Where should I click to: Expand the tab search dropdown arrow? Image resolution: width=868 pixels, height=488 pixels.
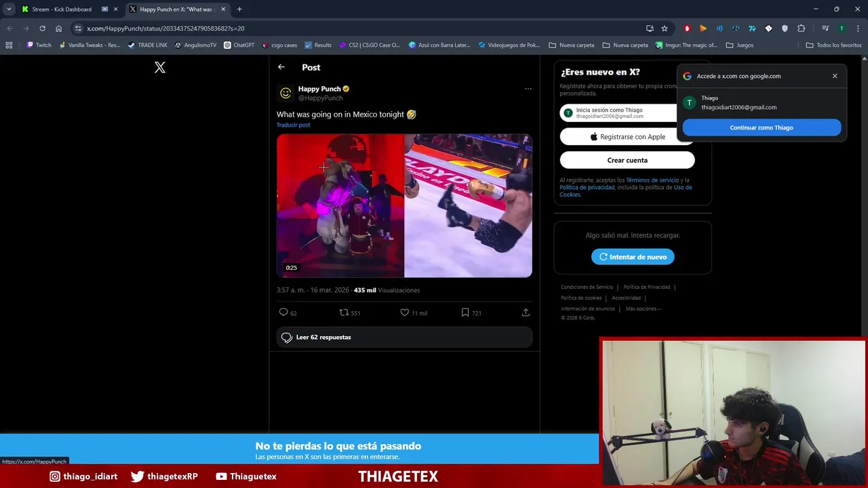click(x=9, y=9)
